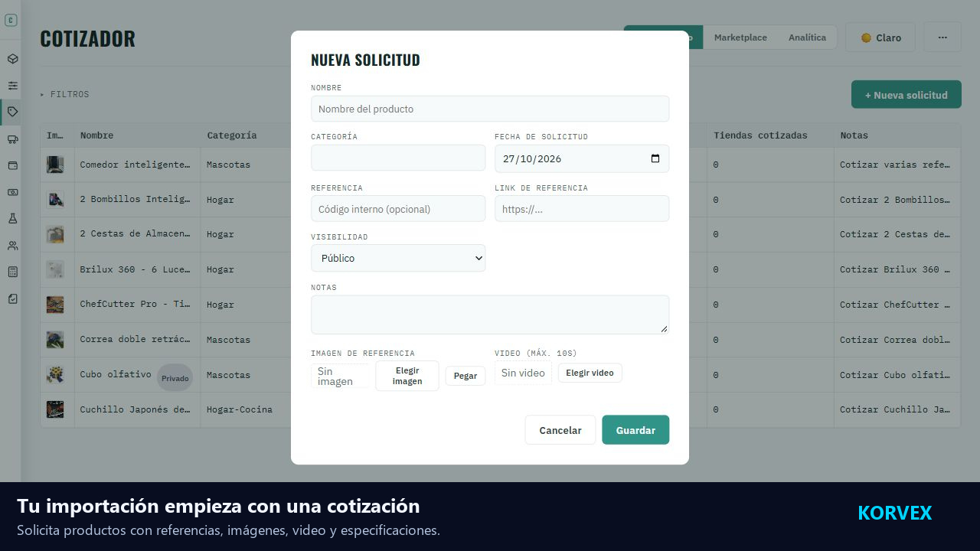Open the users sidebar icon
The height and width of the screenshot is (551, 980).
coord(12,246)
